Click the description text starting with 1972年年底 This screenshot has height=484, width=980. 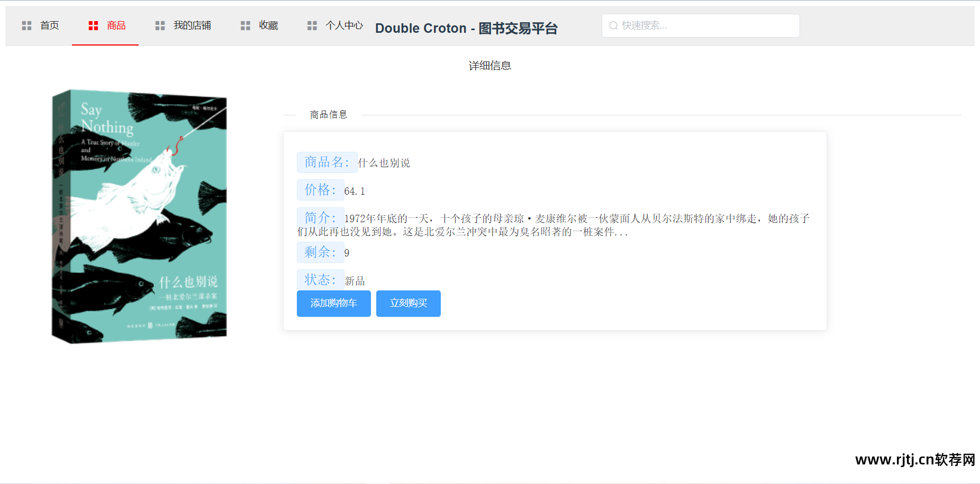point(553,225)
